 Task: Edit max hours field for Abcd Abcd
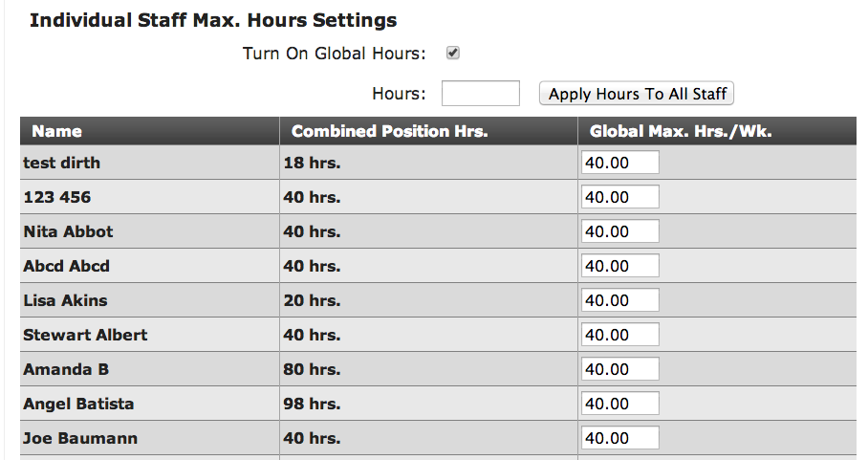620,266
